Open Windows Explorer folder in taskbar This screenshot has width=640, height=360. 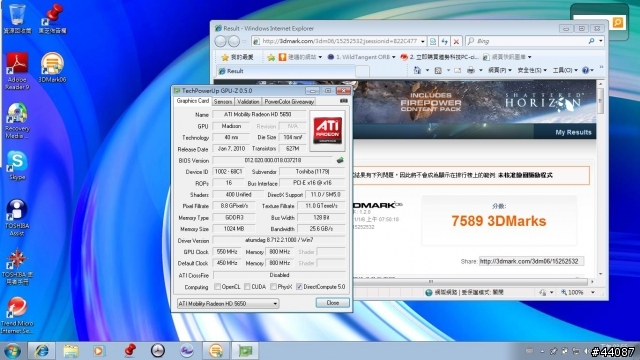click(71, 351)
